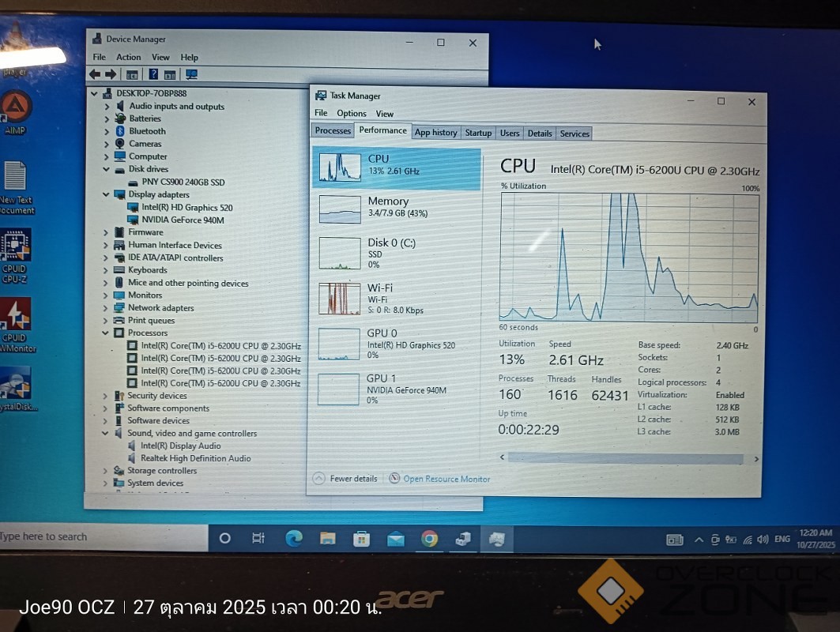Click Fewer details button

click(x=345, y=478)
